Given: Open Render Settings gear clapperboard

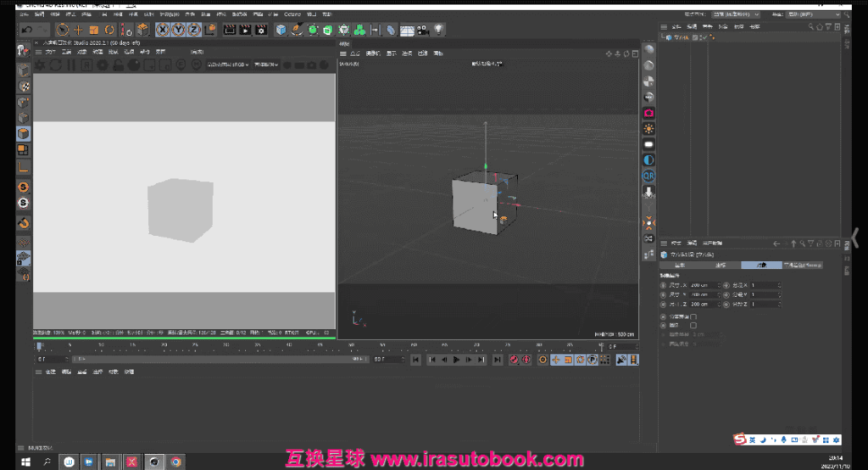Looking at the screenshot, I should pos(261,30).
